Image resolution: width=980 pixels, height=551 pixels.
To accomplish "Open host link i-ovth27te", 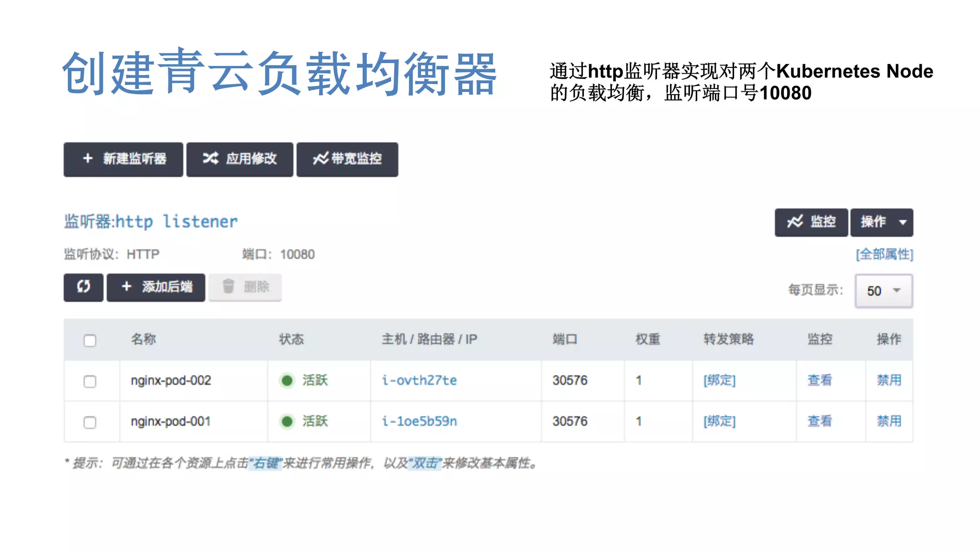I will pyautogui.click(x=419, y=380).
